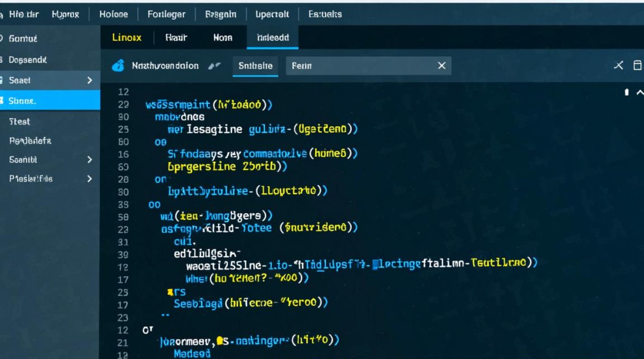Expand the Seanibl sidebar entry chevron

pos(90,159)
